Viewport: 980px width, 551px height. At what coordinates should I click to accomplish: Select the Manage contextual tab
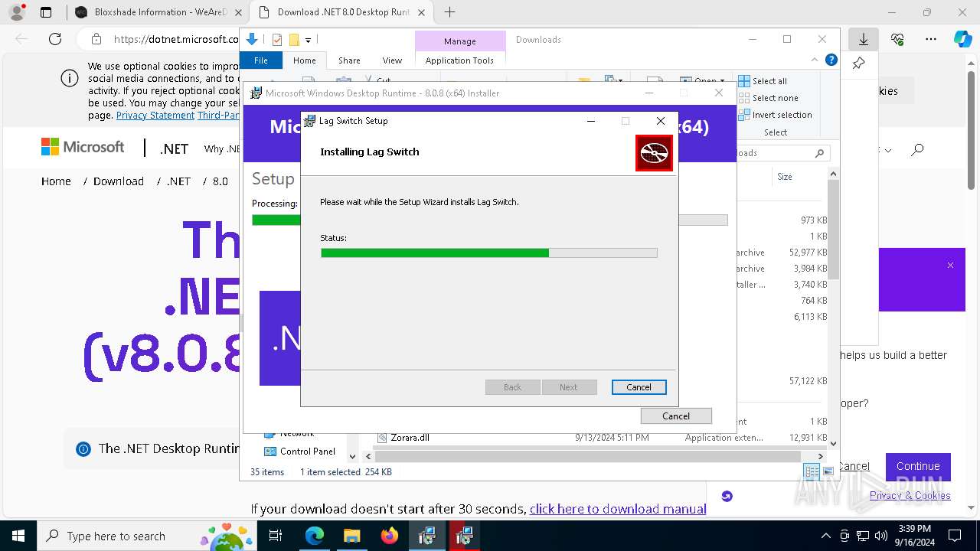pyautogui.click(x=459, y=41)
